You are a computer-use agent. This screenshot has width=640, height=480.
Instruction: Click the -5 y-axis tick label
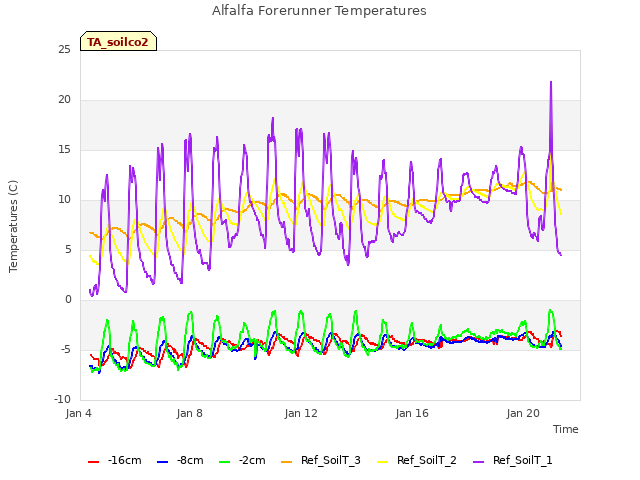point(66,350)
